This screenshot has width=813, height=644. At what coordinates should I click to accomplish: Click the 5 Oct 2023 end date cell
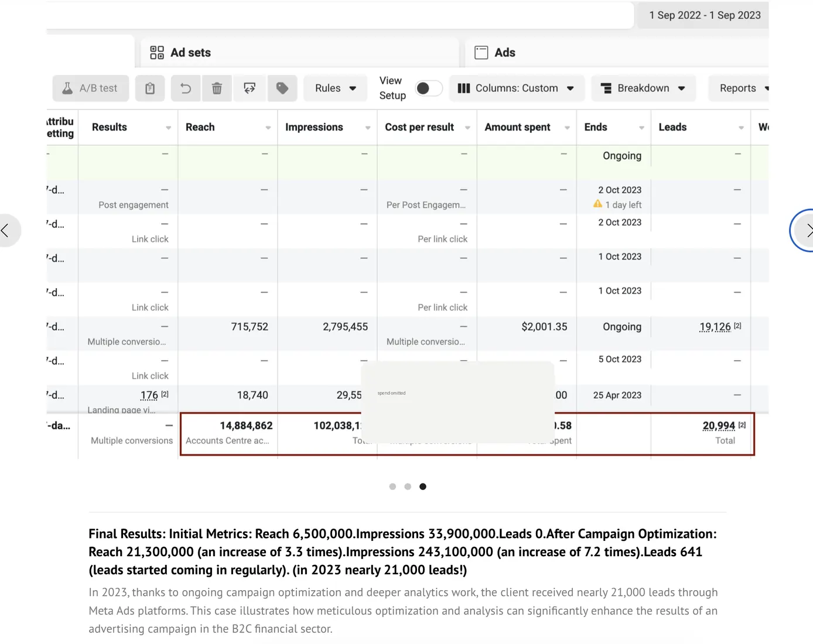[620, 359]
